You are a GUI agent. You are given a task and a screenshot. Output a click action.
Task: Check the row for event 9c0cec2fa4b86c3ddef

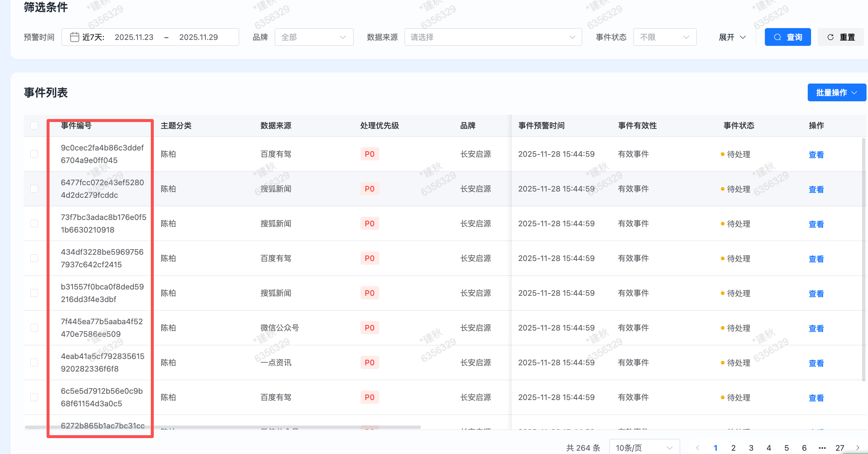pyautogui.click(x=34, y=154)
